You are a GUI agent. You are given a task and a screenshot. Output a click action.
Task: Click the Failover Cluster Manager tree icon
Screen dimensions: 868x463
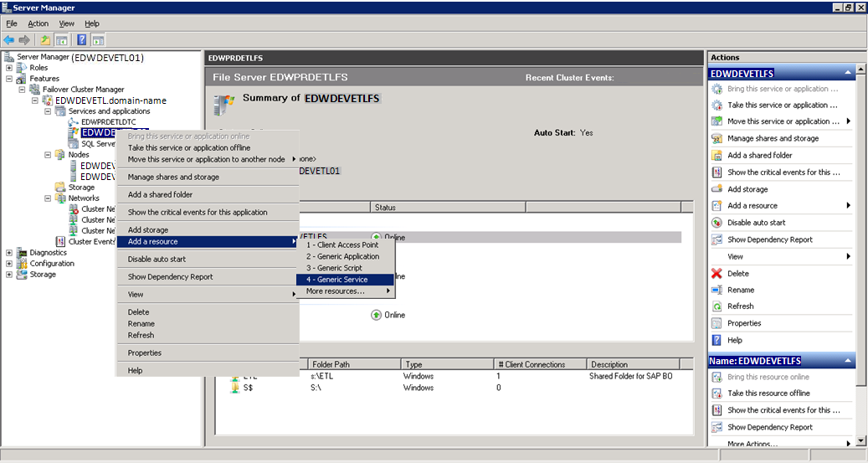34,89
